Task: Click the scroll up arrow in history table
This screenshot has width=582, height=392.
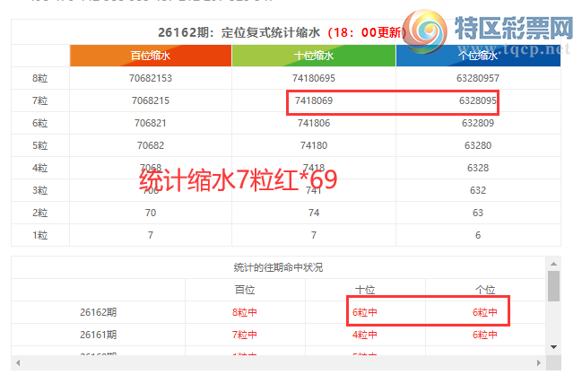Action: 553,264
